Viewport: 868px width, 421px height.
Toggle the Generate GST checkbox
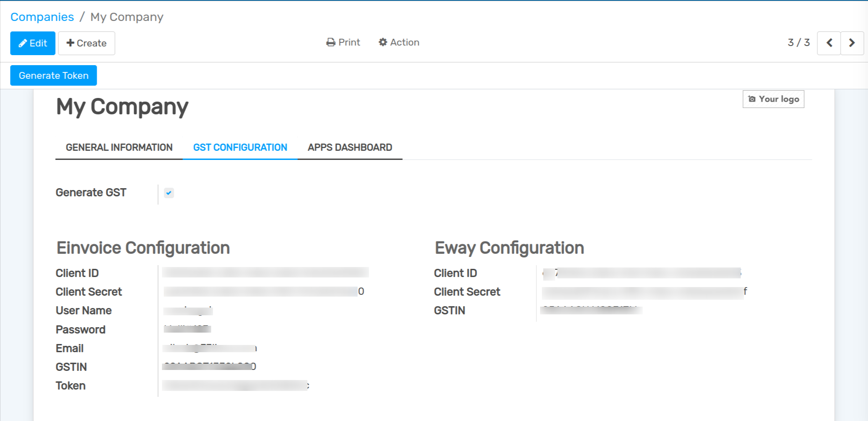pyautogui.click(x=169, y=193)
